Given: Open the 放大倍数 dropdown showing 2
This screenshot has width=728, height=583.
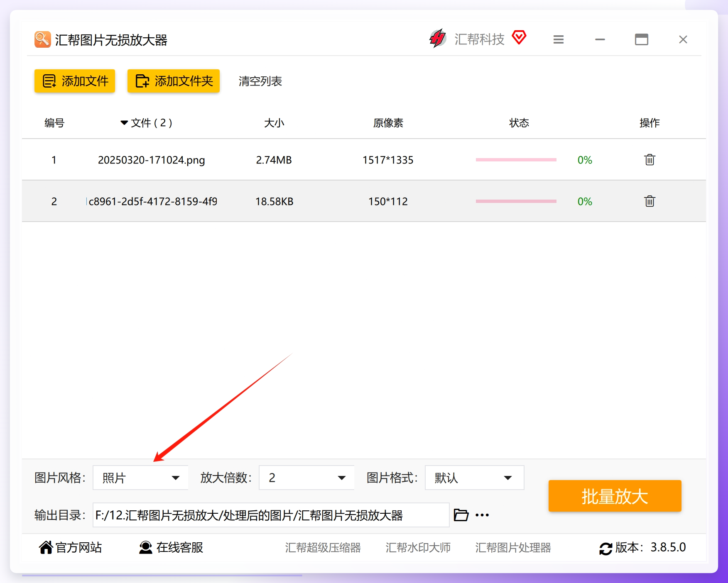Looking at the screenshot, I should click(x=306, y=478).
